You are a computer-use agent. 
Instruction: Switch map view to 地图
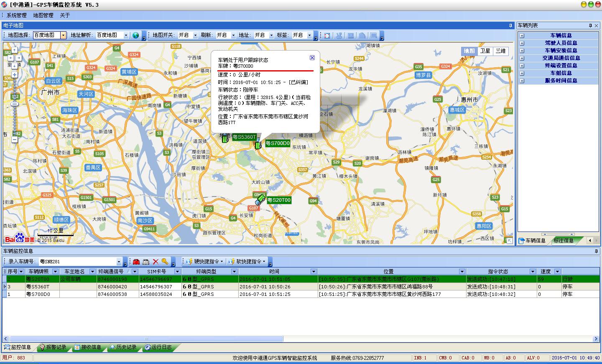point(469,51)
